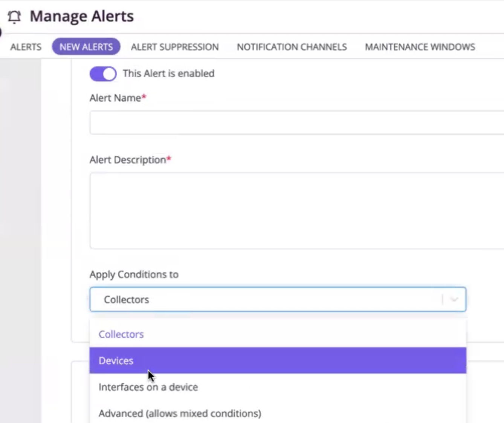Click the Alert Name label
The width and height of the screenshot is (504, 423).
click(118, 98)
